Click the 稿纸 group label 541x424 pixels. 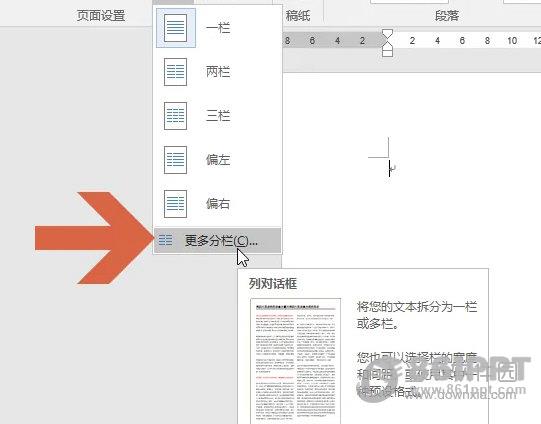pos(298,16)
